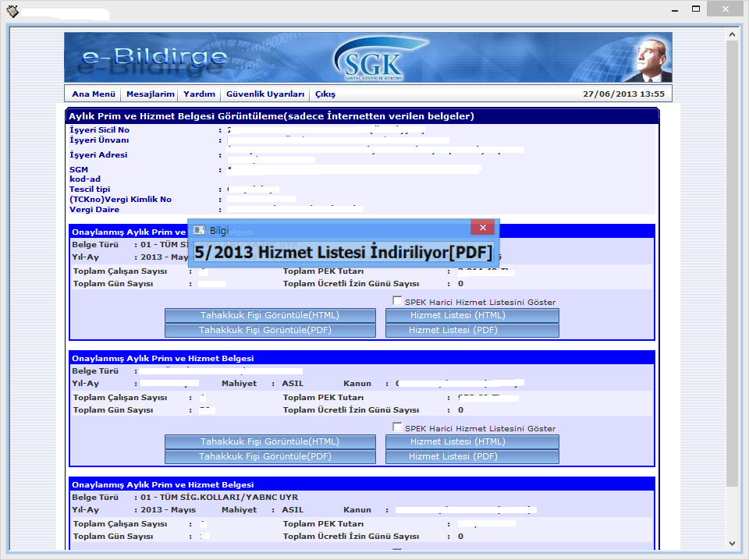Open the Yardım menu
749x560 pixels.
[x=199, y=94]
